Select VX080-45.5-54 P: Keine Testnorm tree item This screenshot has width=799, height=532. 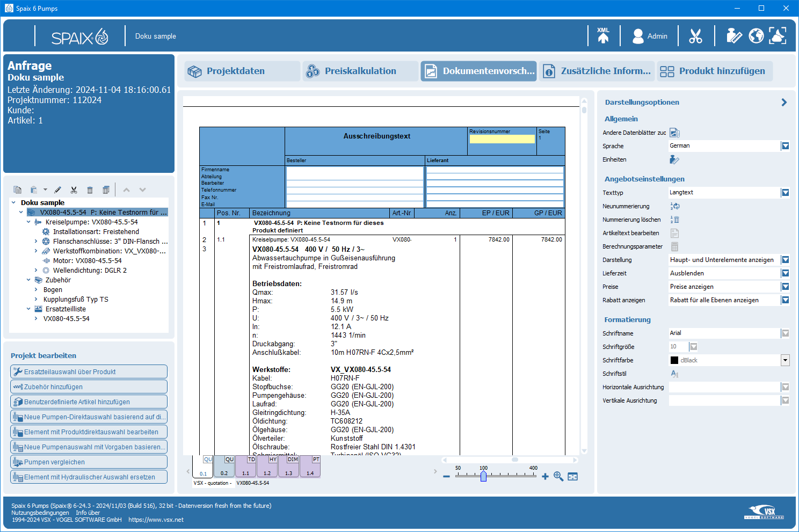pos(97,212)
